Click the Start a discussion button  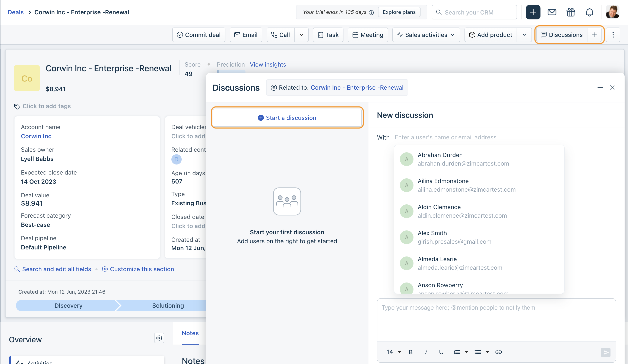[x=287, y=118]
